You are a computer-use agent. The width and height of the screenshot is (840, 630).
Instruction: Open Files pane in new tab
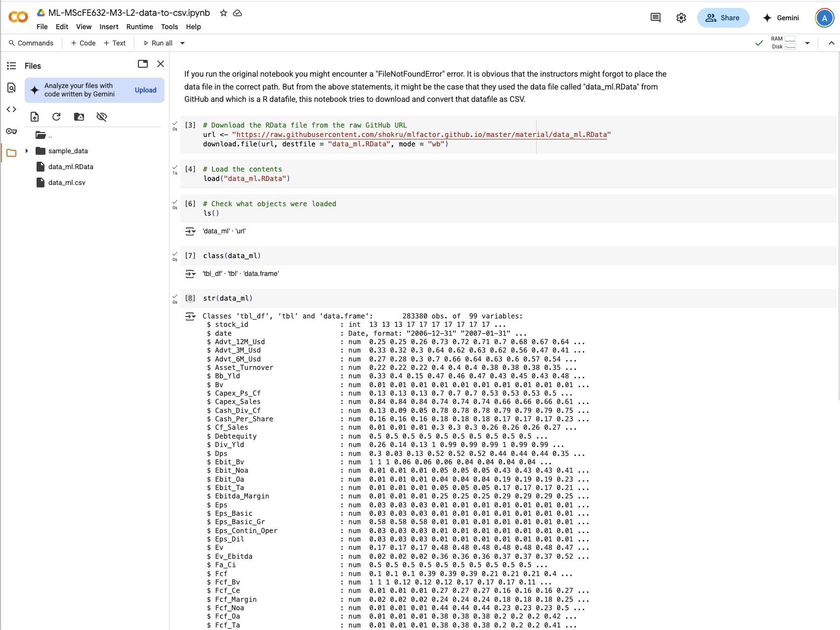click(x=143, y=64)
